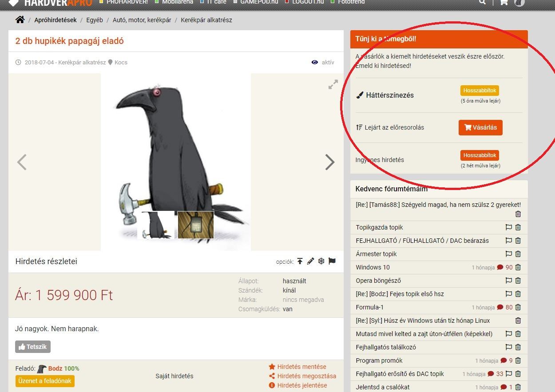
Task: Go to the home page icon in breadcrumbs
Action: (x=20, y=20)
